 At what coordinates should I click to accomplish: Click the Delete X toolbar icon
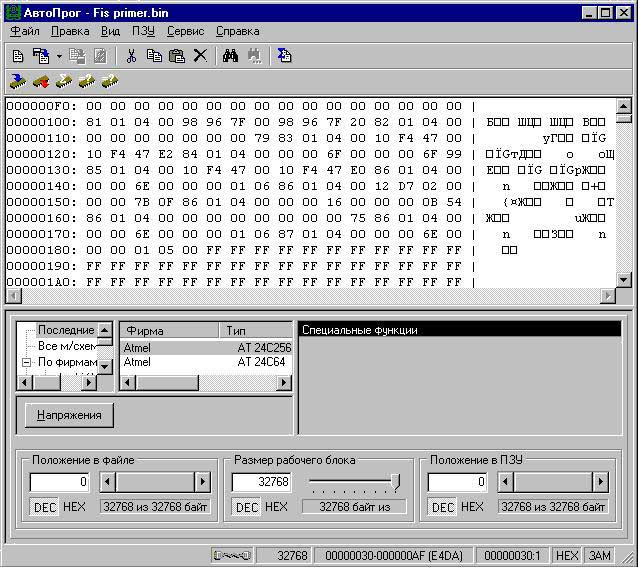click(200, 56)
